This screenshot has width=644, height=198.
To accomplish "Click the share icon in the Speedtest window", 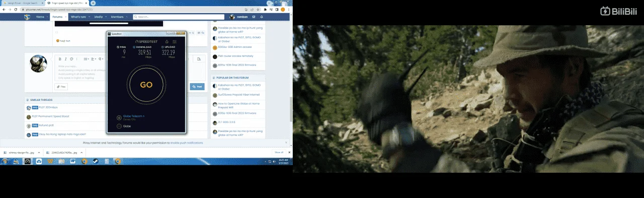I will pos(167,41).
